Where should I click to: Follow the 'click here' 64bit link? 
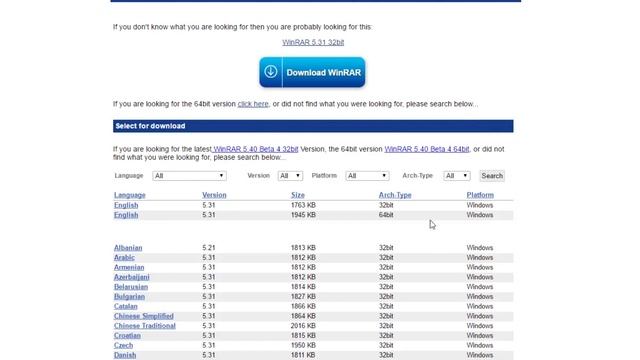point(253,104)
